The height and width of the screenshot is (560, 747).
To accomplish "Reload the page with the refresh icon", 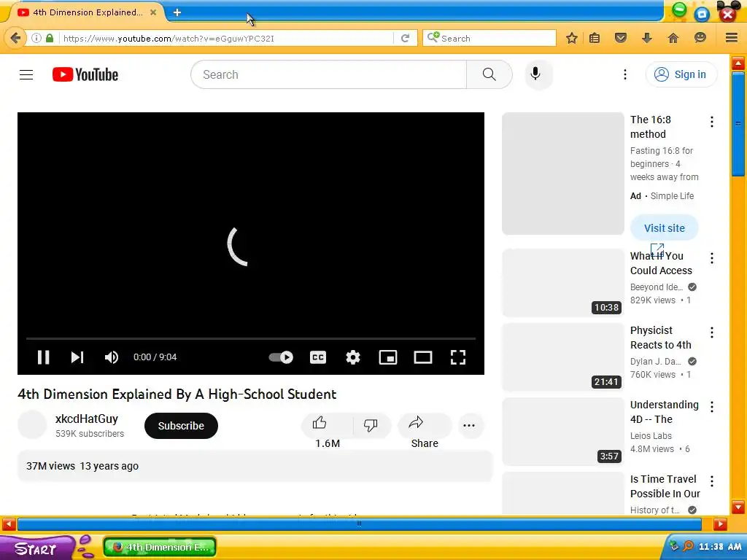I will 406,38.
